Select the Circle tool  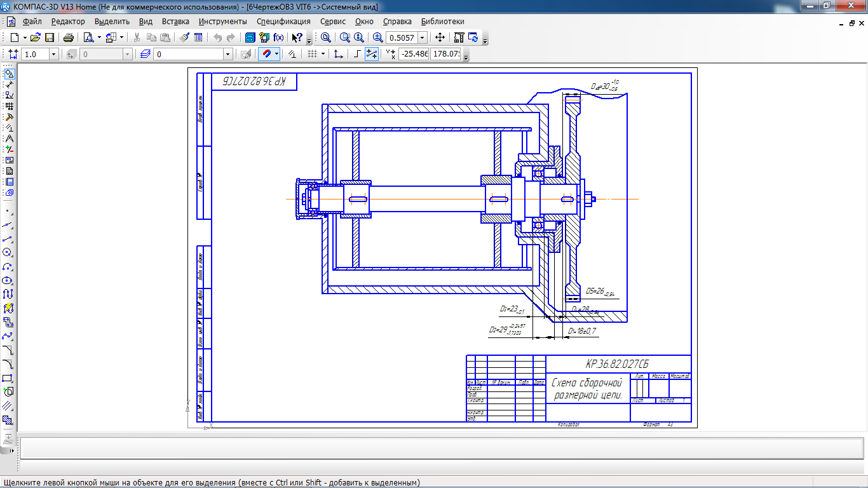tap(8, 252)
